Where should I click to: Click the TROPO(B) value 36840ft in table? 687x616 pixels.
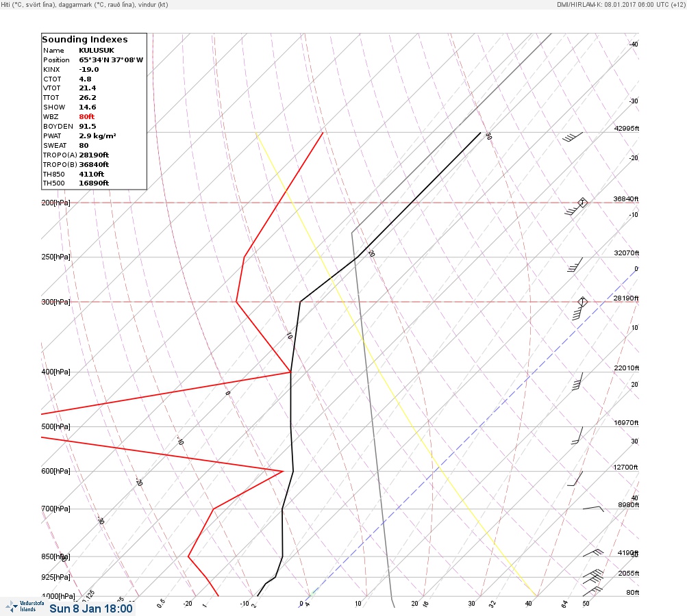coord(94,165)
